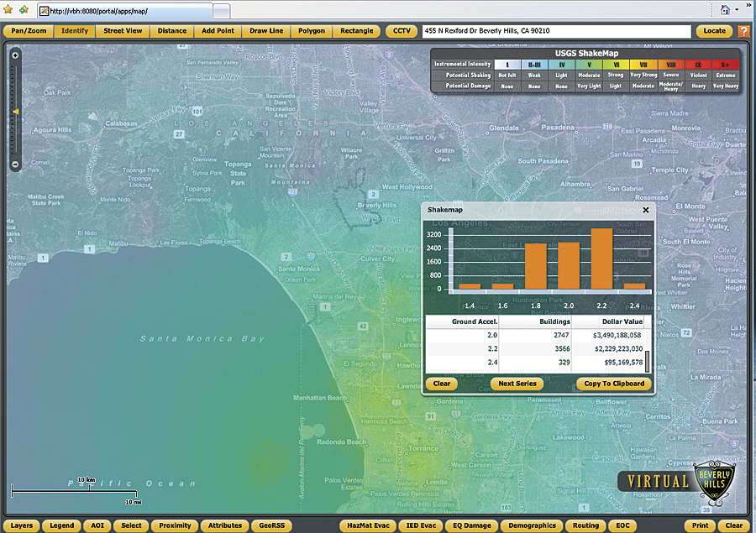
Task: Click the tallest chart bar at 2.2
Action: coord(601,259)
